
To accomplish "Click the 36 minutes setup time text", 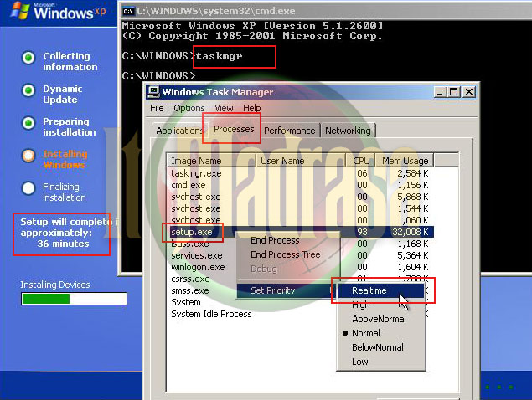I will (x=63, y=244).
